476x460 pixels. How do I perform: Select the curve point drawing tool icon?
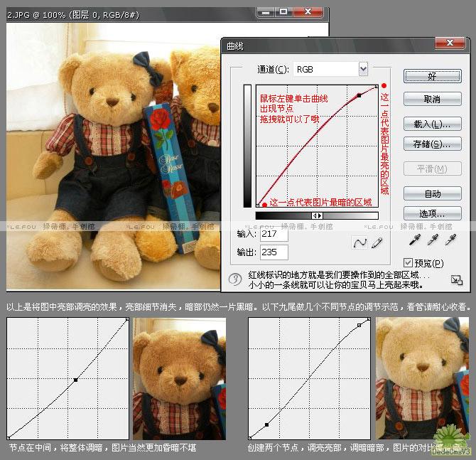tap(359, 242)
